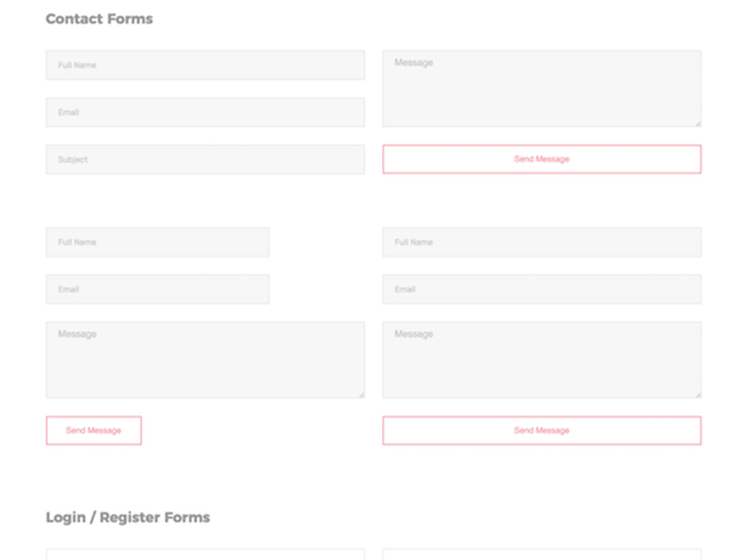The width and height of the screenshot is (747, 560).
Task: Click Message textarea below the narrow Email field
Action: (204, 360)
